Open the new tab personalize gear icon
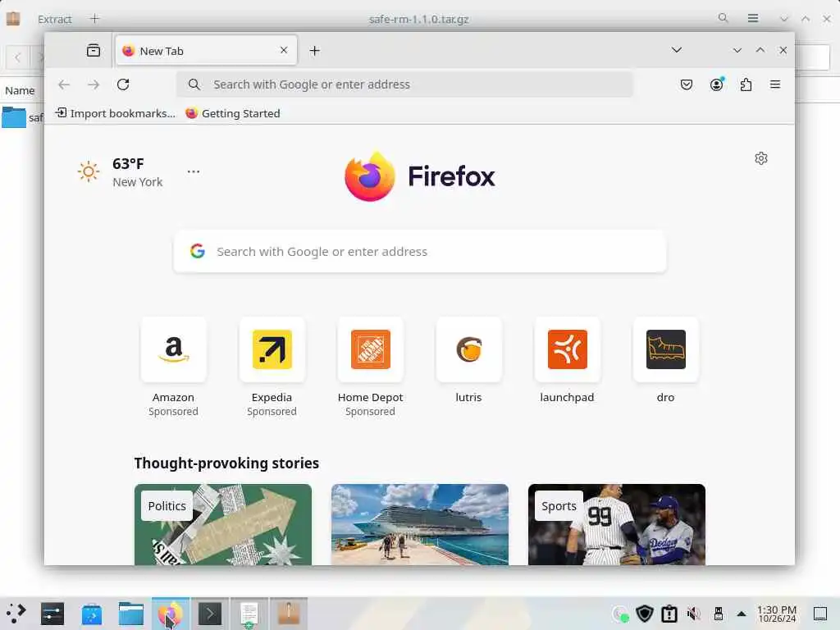The height and width of the screenshot is (630, 840). tap(761, 158)
